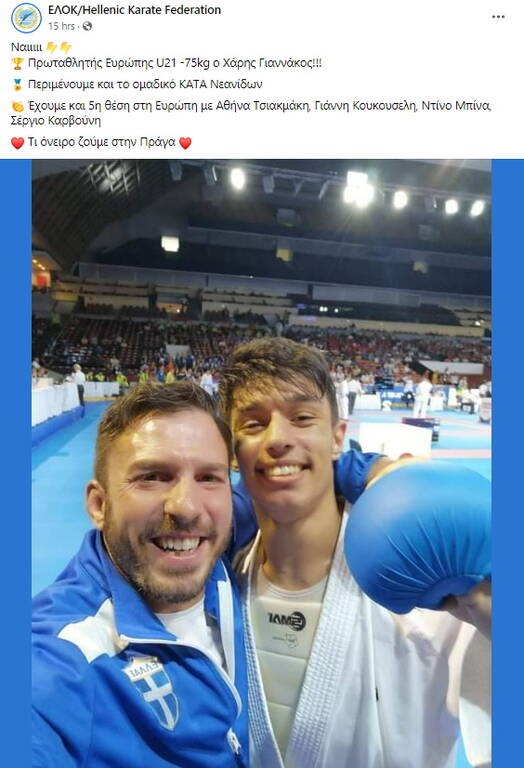Open the ΕΛΟΚ/Hellenic Karate Federation page link
Image resolution: width=524 pixels, height=768 pixels.
tap(134, 10)
